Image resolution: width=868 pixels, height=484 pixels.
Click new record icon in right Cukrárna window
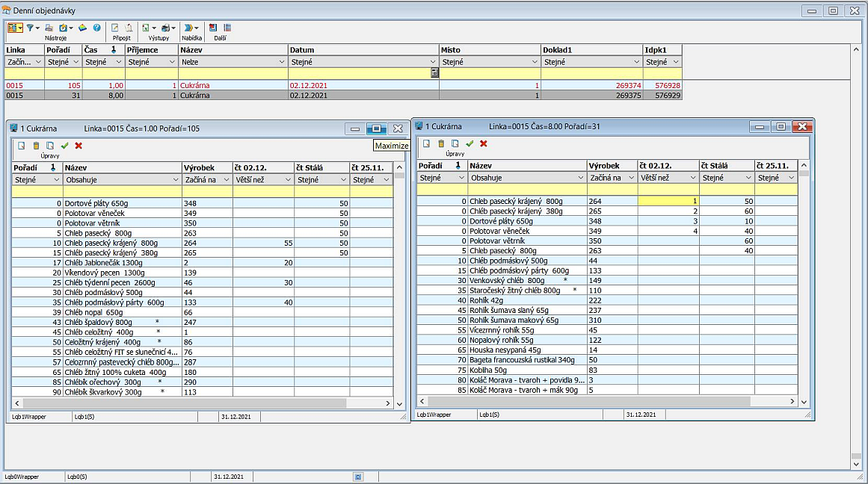[426, 143]
